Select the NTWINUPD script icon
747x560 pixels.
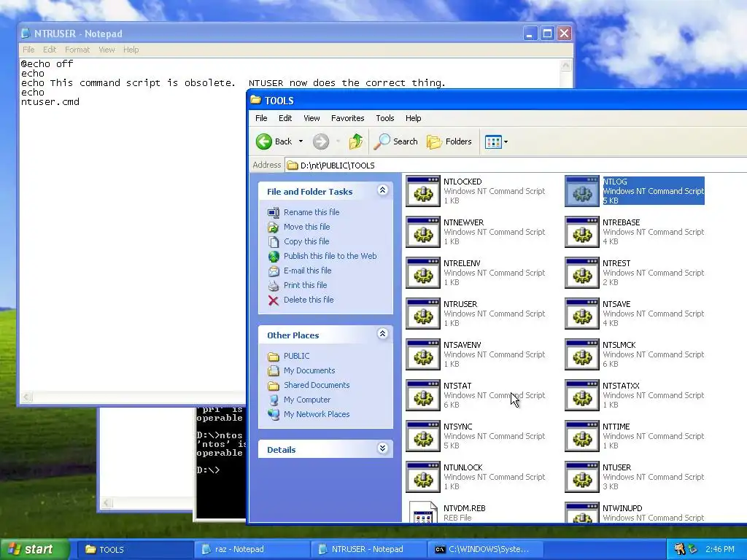[581, 513]
